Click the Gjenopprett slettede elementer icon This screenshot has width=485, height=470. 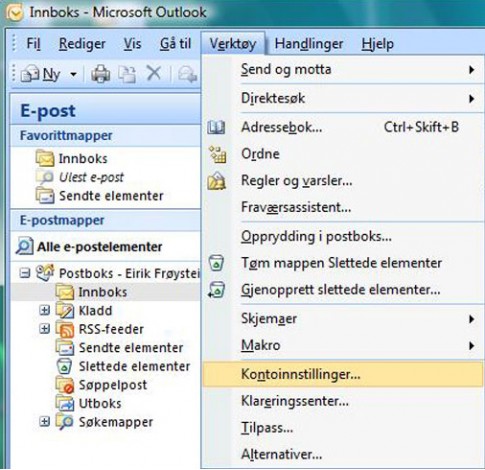(216, 290)
